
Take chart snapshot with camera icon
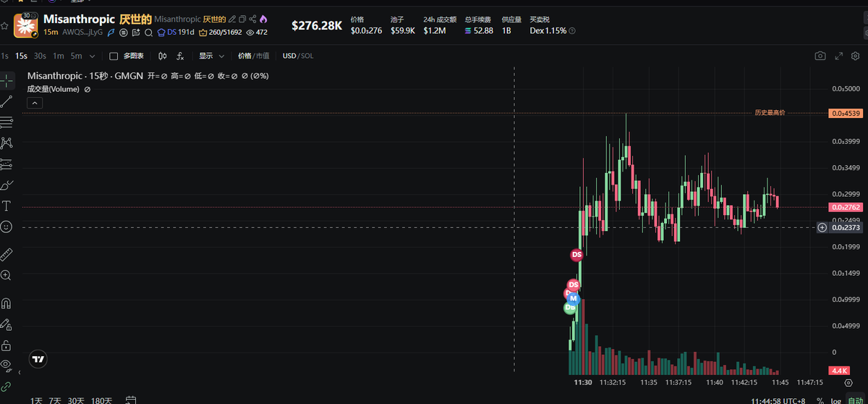pos(820,56)
